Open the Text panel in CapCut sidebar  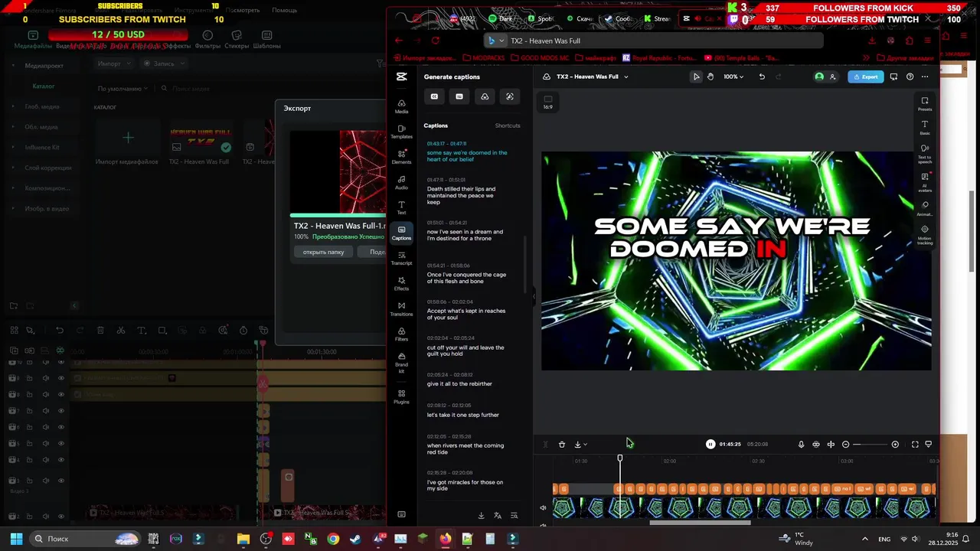[401, 207]
